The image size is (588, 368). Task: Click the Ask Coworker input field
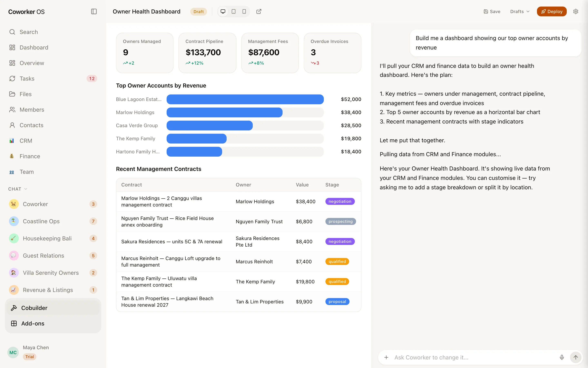[x=474, y=357]
